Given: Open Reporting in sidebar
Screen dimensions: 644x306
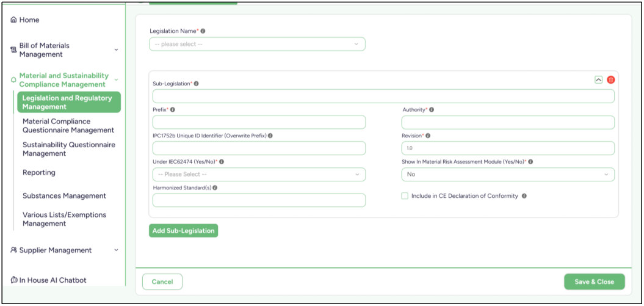Looking at the screenshot, I should click(x=39, y=172).
